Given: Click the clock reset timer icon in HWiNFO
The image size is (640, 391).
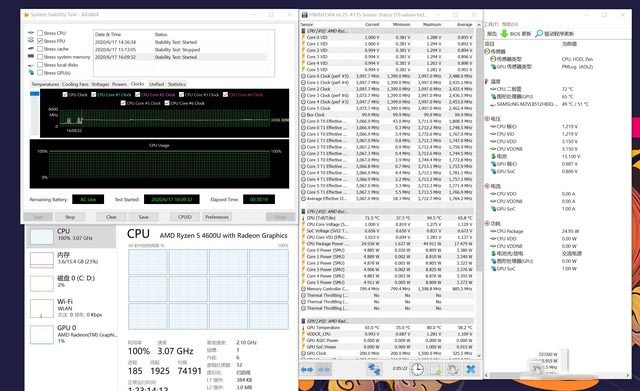Looking at the screenshot, I should pyautogui.click(x=417, y=369).
